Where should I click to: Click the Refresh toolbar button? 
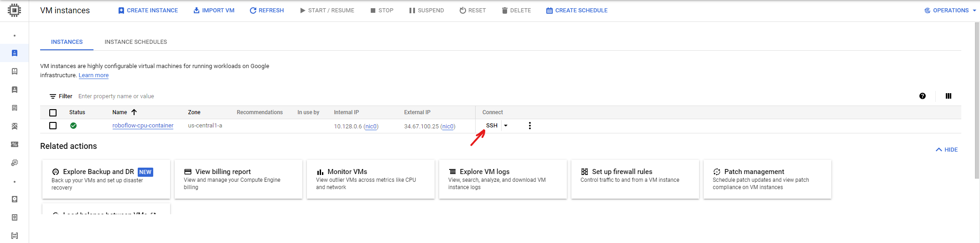267,10
